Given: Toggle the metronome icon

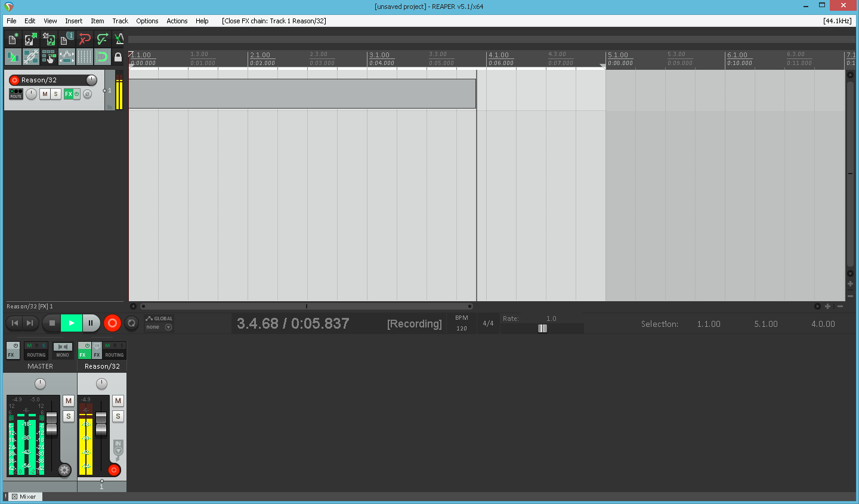Looking at the screenshot, I should tap(119, 39).
